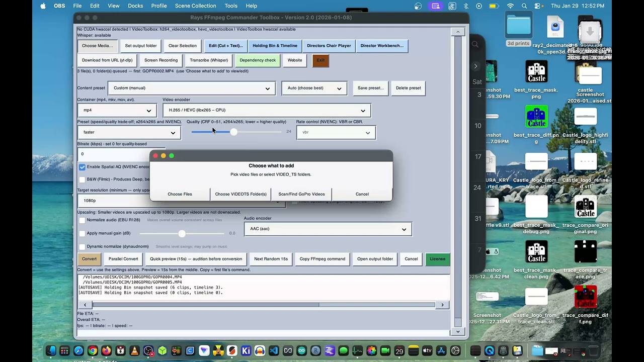Open the Tools menu
The height and width of the screenshot is (362, 644).
click(x=231, y=6)
